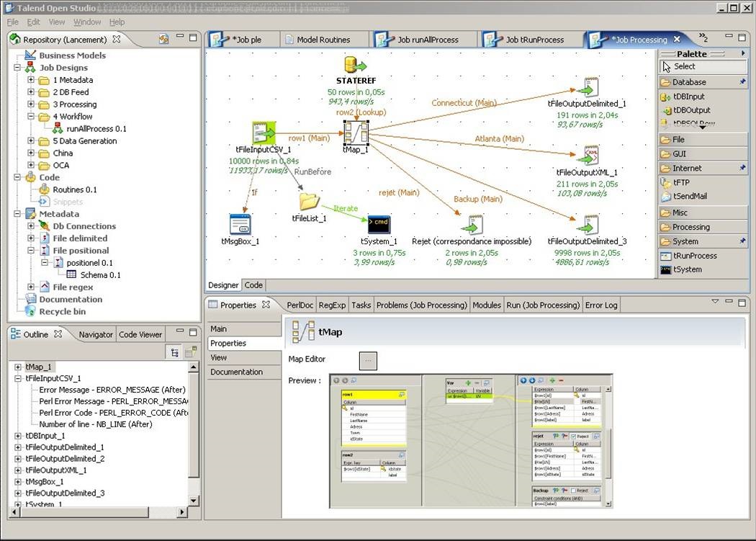The width and height of the screenshot is (756, 541).
Task: Click the tFileInputCSV_1 component icon
Action: (x=264, y=133)
